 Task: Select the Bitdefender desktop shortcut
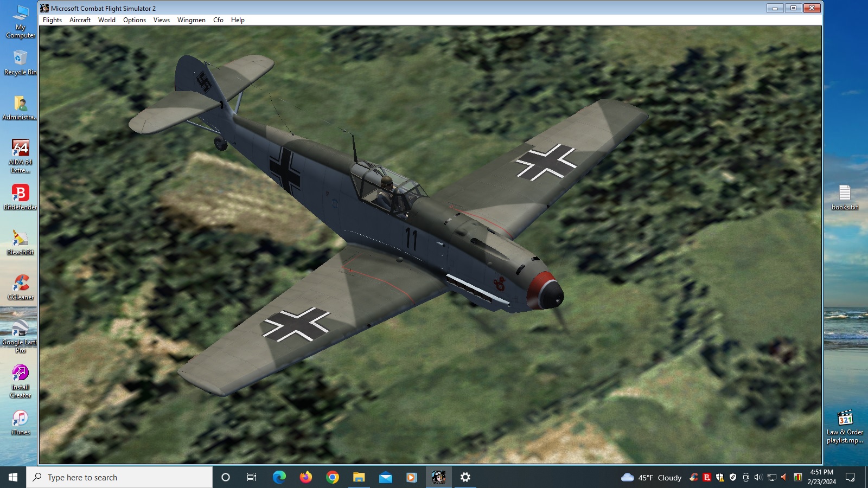[21, 197]
